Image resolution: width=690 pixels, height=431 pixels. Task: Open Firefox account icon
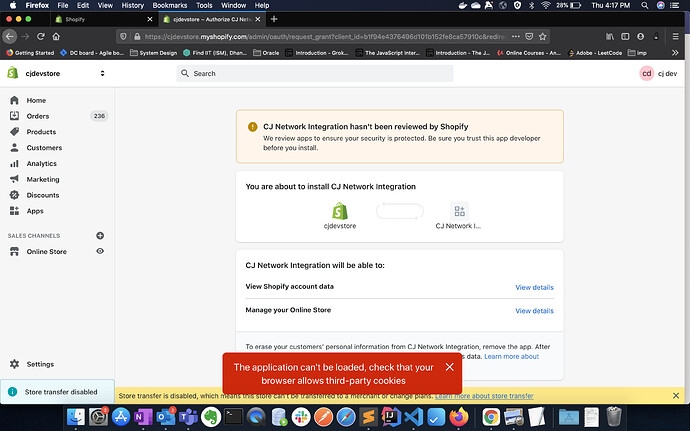coord(641,37)
